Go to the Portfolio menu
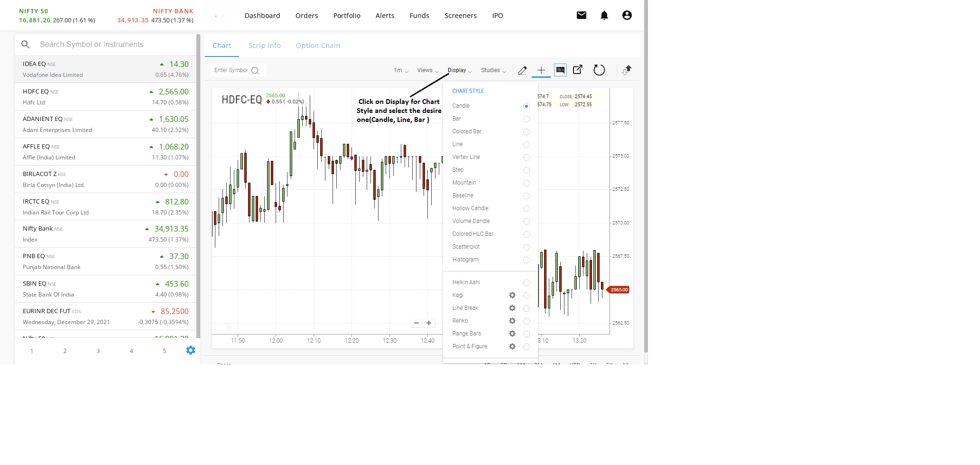This screenshot has height=465, width=980. click(347, 16)
